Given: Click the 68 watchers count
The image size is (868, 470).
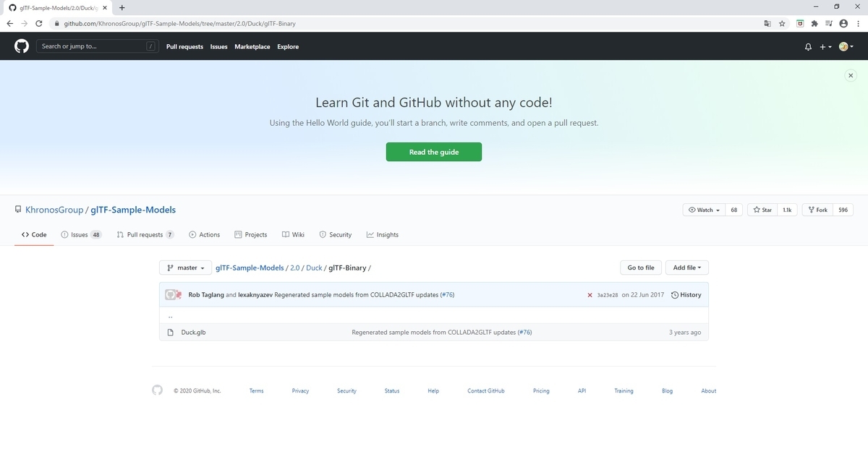Looking at the screenshot, I should pos(734,210).
